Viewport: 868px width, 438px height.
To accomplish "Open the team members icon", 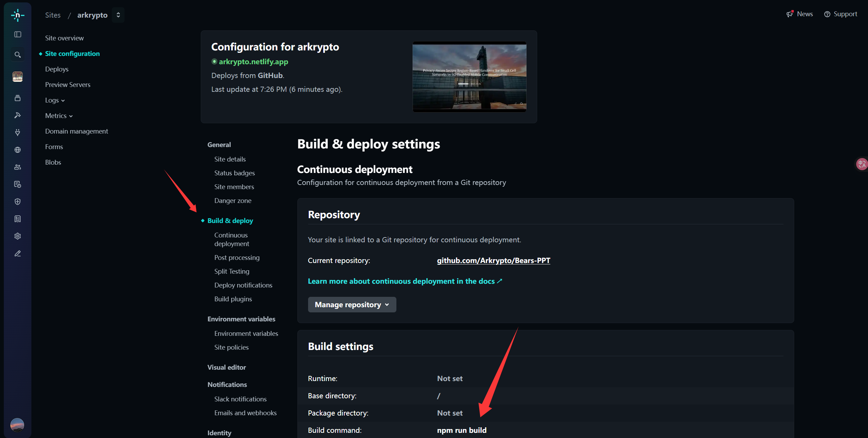I will [x=18, y=167].
